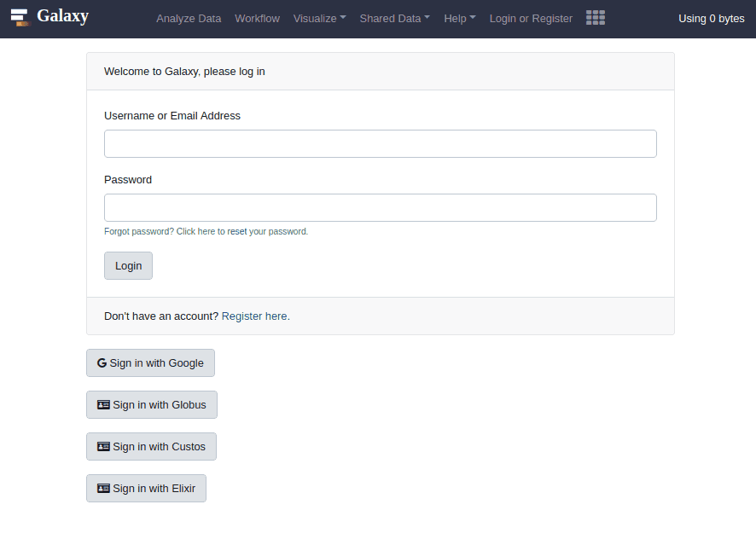Focus the Username or Email Address field

[380, 144]
